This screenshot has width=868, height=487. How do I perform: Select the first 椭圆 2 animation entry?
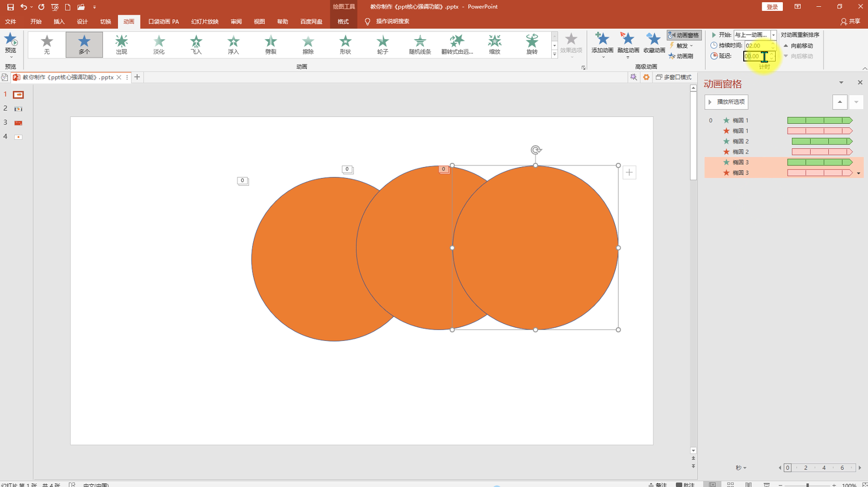pyautogui.click(x=783, y=141)
